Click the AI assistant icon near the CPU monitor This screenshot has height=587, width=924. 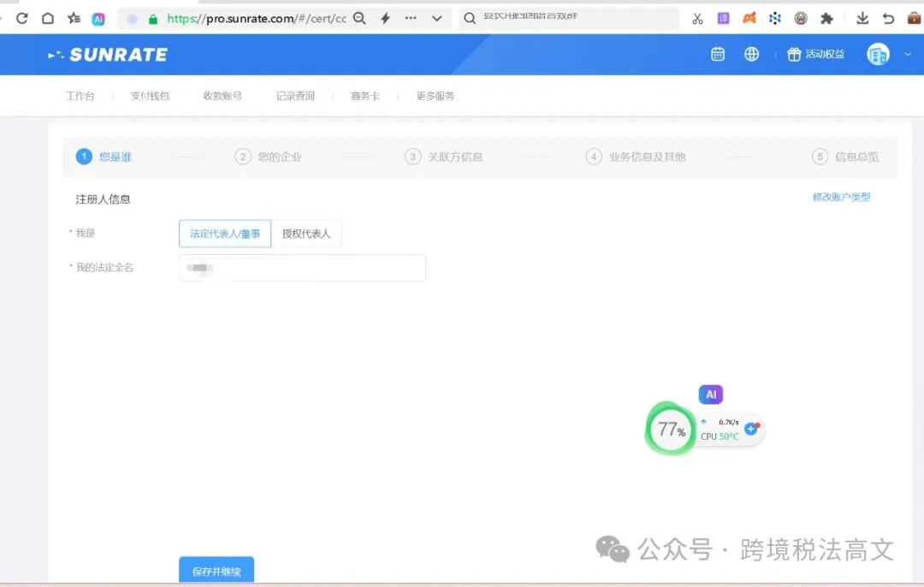(711, 394)
